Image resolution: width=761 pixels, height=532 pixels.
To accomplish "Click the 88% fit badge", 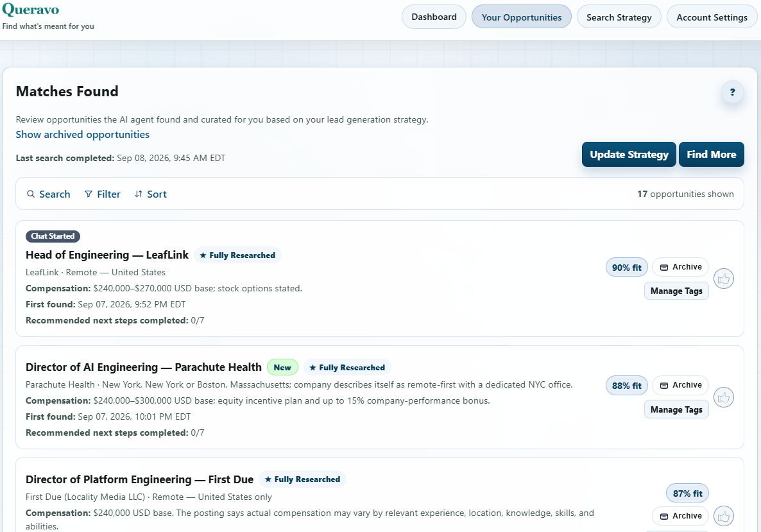I will pyautogui.click(x=626, y=386).
